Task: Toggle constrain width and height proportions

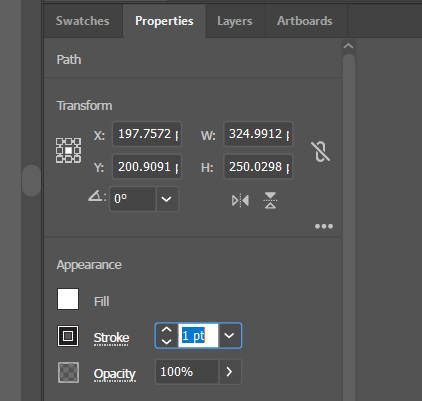Action: click(x=320, y=151)
